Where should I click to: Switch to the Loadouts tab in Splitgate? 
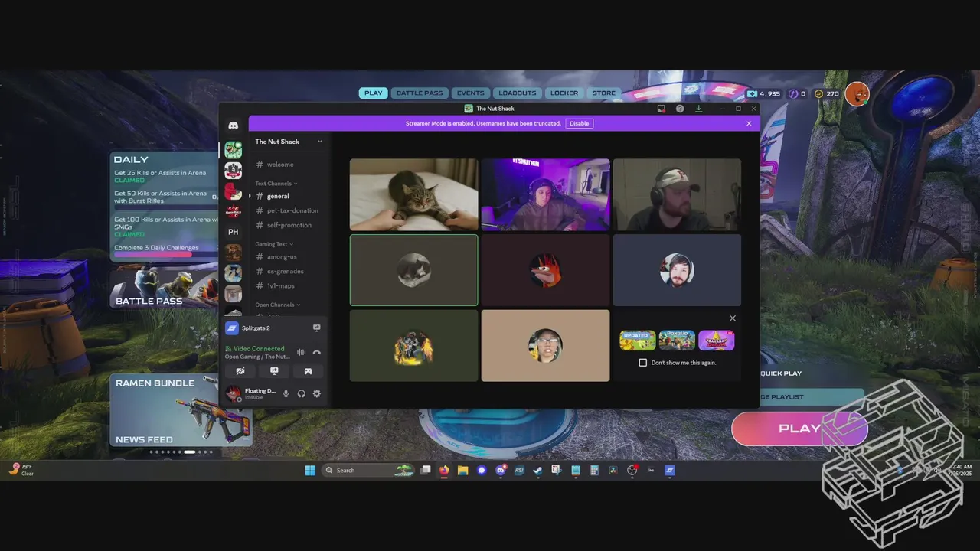pos(518,93)
